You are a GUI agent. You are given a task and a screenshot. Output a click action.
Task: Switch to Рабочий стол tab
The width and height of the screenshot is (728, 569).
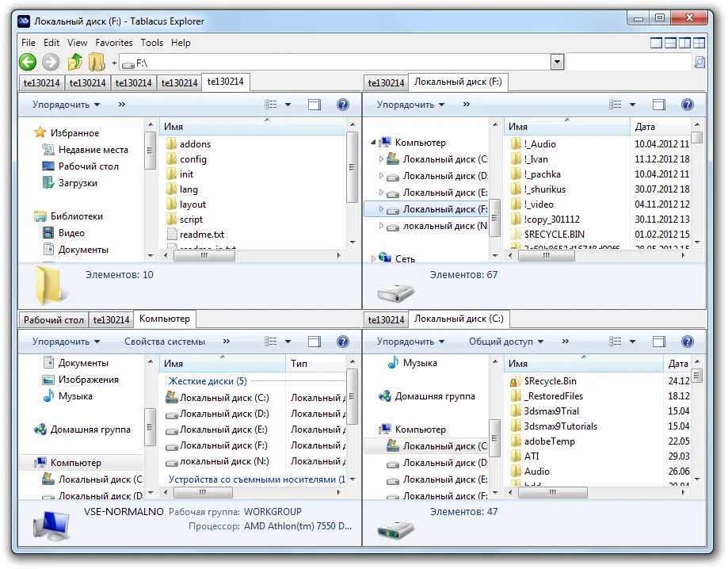[x=53, y=319]
